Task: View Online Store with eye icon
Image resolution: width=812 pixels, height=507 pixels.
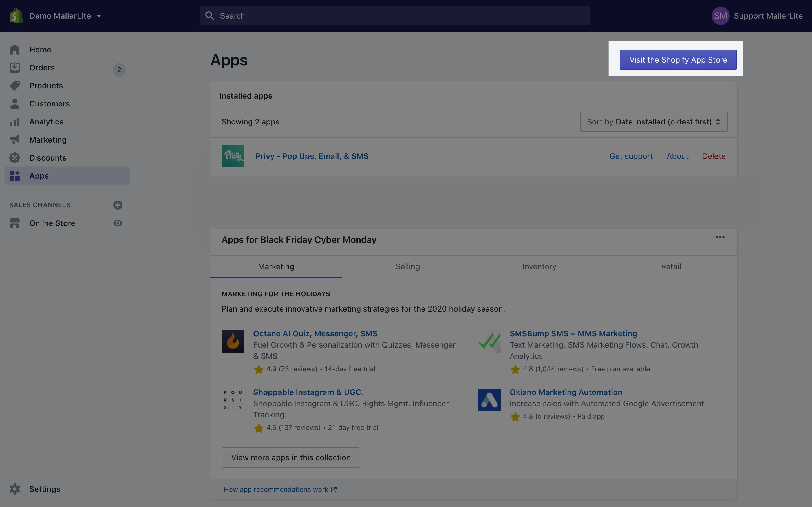Action: click(118, 223)
